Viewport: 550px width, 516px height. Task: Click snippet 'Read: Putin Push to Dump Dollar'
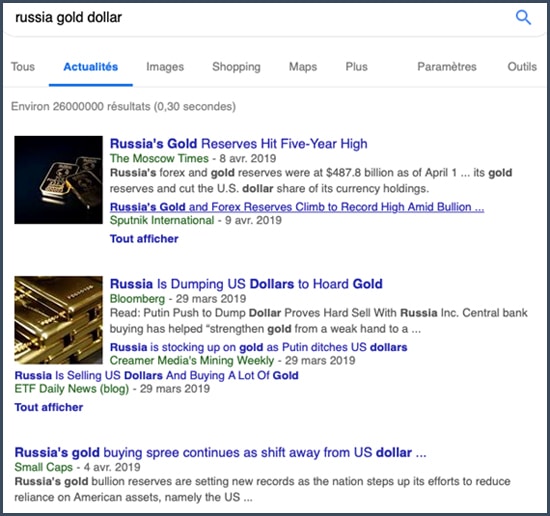[318, 321]
